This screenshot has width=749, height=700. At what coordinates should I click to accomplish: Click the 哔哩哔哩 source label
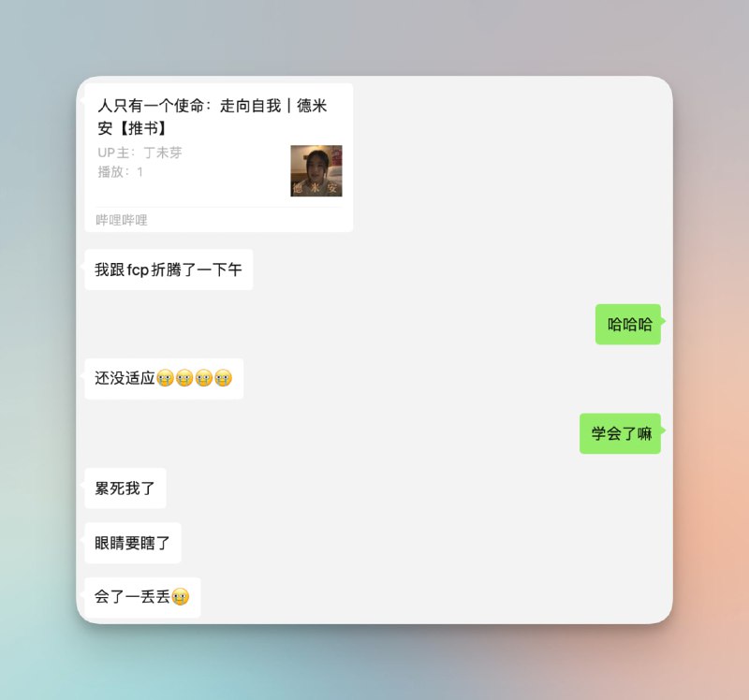tap(122, 220)
